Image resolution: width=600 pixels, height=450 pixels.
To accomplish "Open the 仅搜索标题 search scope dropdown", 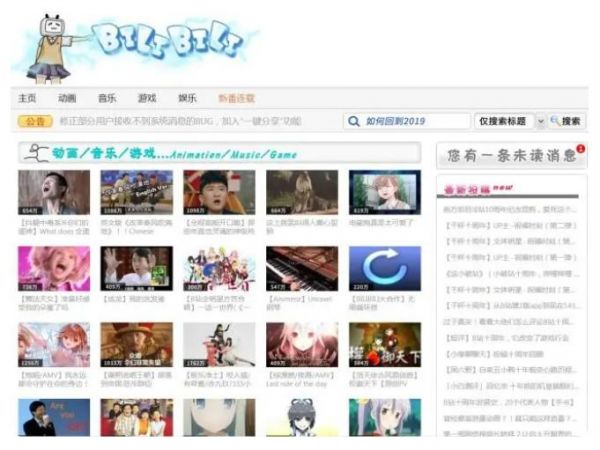I will click(x=503, y=121).
